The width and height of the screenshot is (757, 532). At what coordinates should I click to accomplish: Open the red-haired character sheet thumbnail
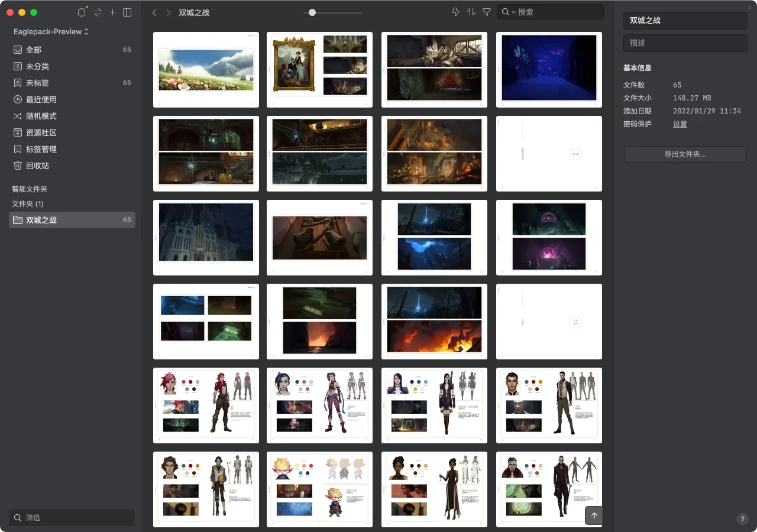pyautogui.click(x=206, y=406)
